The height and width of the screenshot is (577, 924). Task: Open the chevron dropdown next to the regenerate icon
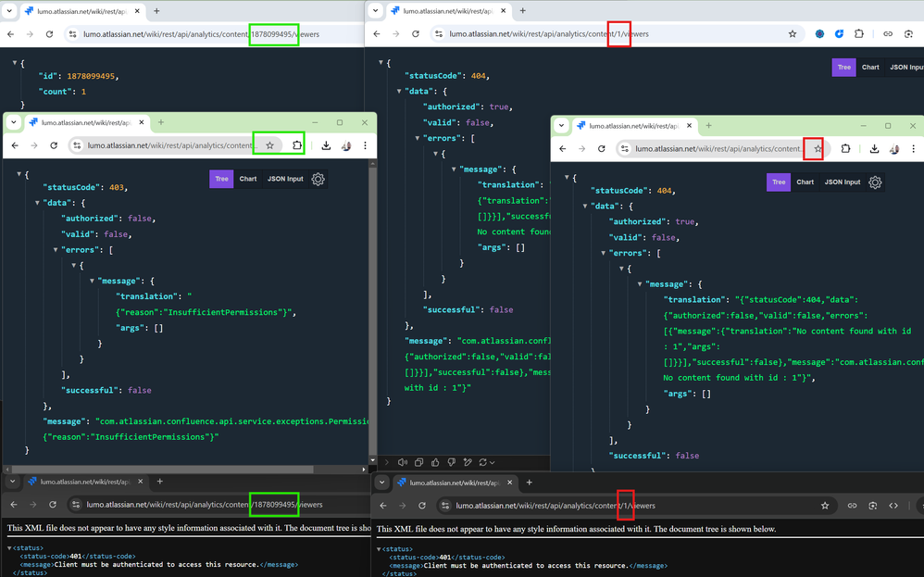pyautogui.click(x=493, y=462)
